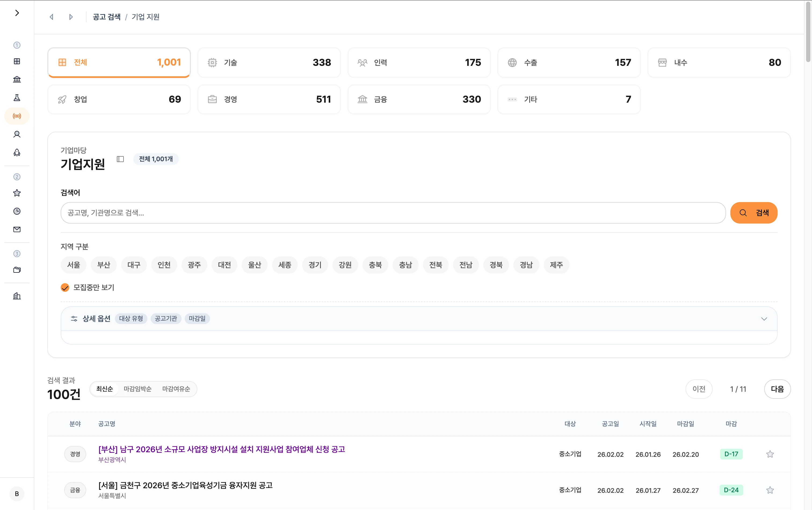Favorite the 부산 남구 announcement star

770,454
